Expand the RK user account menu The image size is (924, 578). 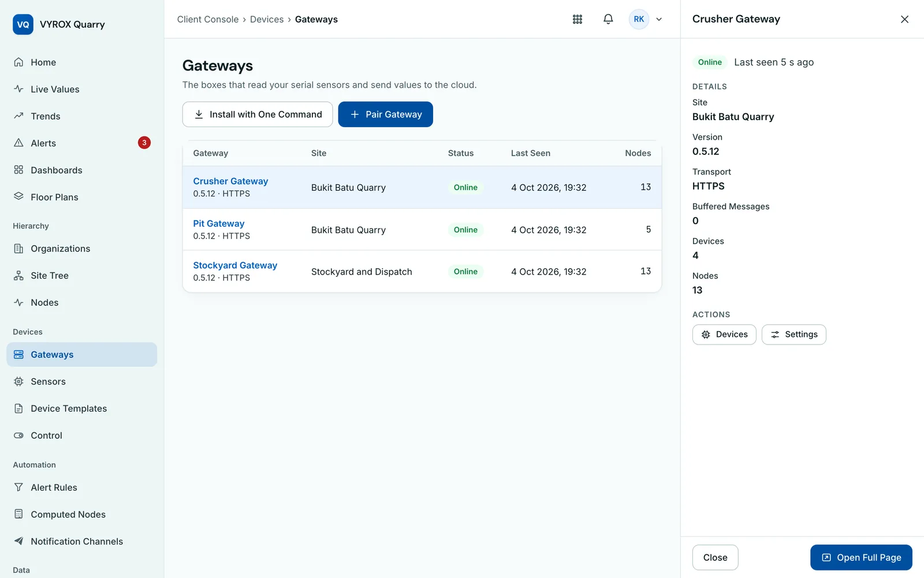659,19
